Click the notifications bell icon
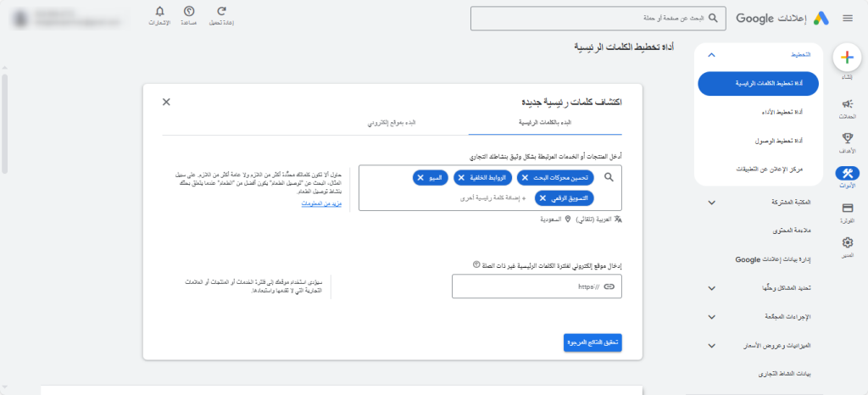Viewport: 868px width, 395px height. (x=161, y=11)
